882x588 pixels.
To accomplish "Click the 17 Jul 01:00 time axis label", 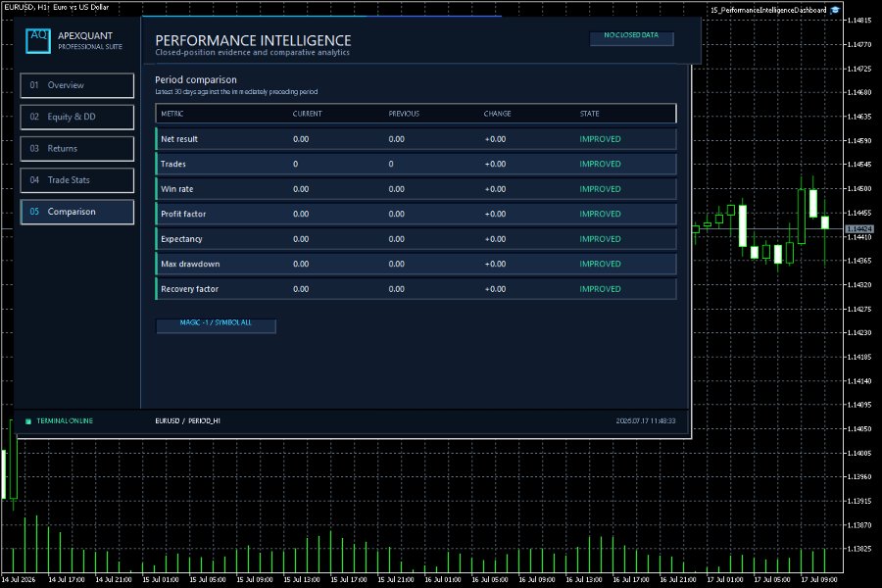I will 724,579.
